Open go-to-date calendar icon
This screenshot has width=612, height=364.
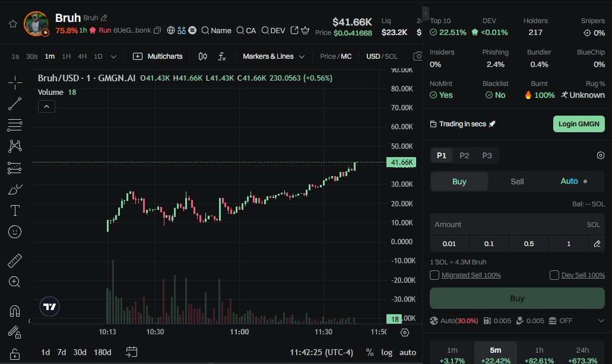point(132,352)
